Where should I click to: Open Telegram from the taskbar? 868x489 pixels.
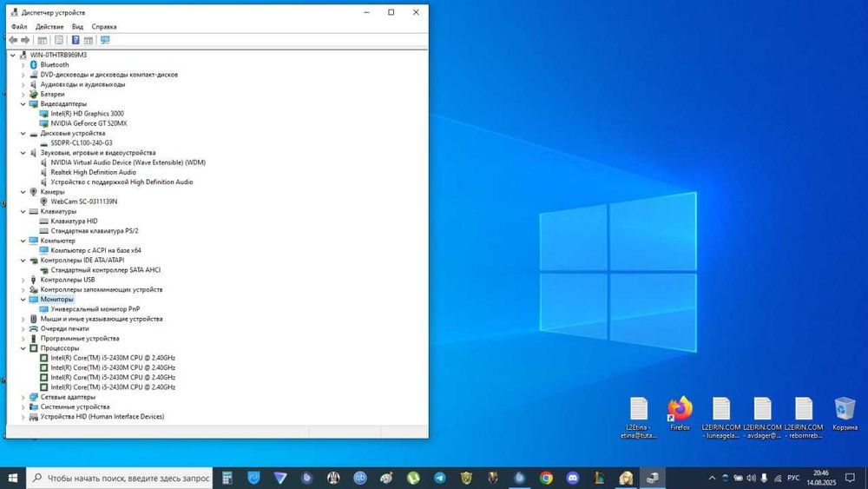[439, 478]
